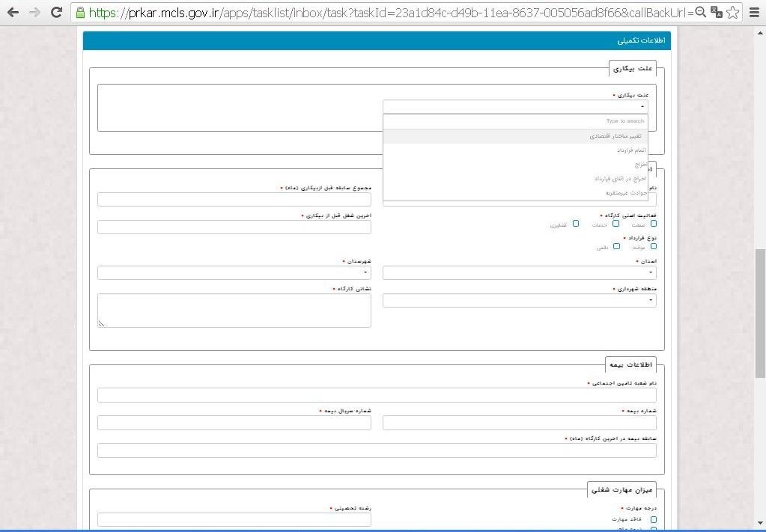Click the 'نوع قرارداد' label
This screenshot has width=766, height=532.
641,238
